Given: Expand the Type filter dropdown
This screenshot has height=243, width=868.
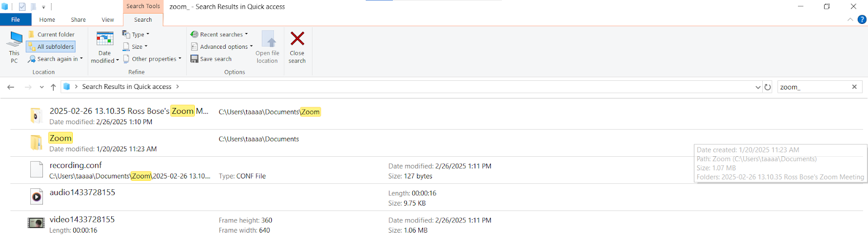Looking at the screenshot, I should (136, 34).
